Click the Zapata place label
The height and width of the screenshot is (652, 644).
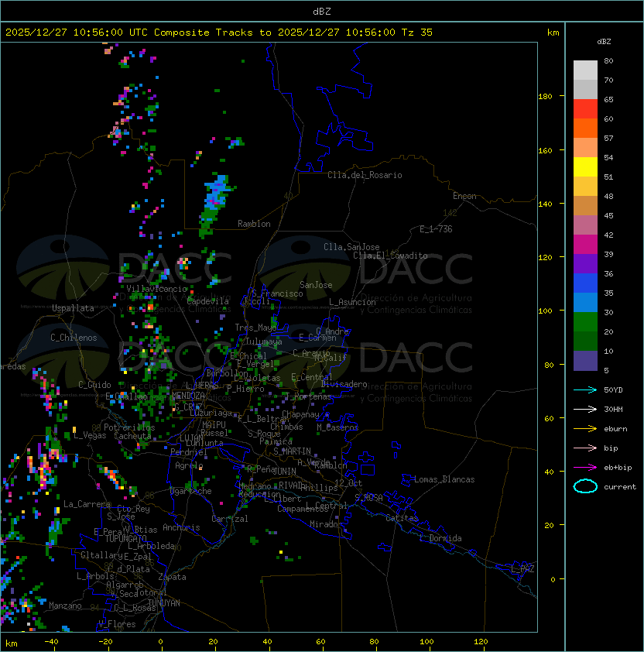[172, 577]
